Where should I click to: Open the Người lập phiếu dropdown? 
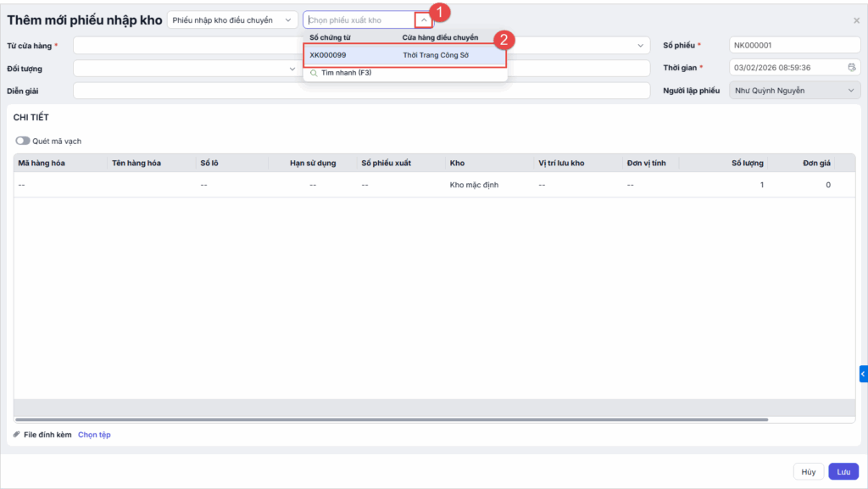[794, 91]
